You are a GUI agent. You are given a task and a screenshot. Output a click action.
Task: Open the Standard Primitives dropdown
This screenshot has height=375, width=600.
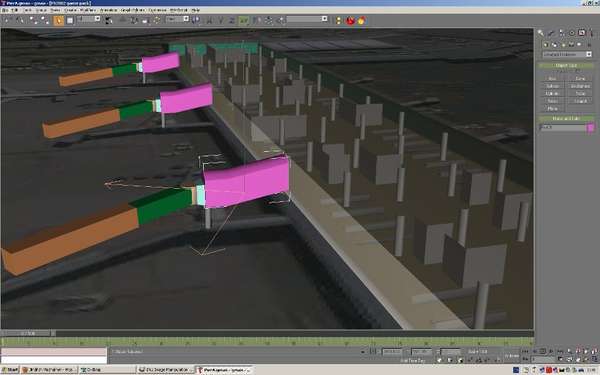point(567,54)
